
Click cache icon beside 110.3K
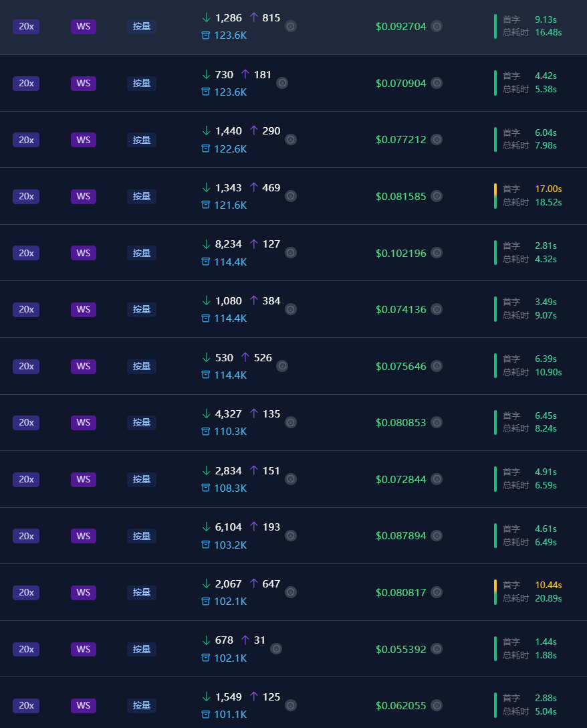(205, 432)
